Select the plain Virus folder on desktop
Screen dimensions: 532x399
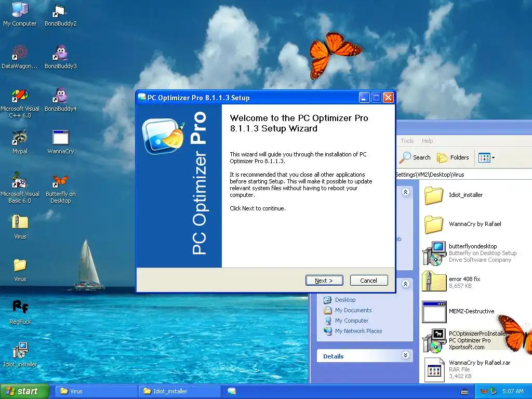click(x=20, y=270)
